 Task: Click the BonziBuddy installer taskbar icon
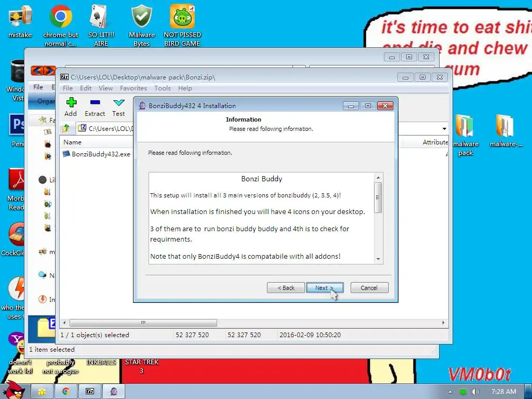(114, 392)
